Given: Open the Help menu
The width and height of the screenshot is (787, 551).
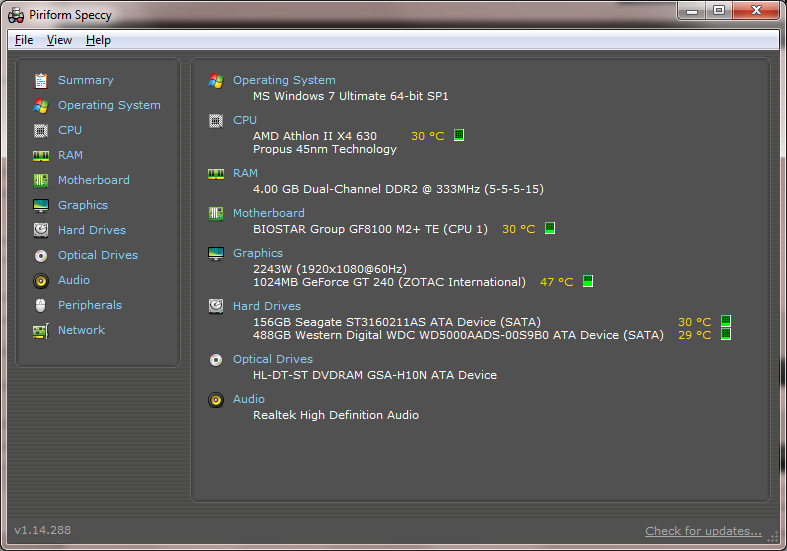Looking at the screenshot, I should point(98,40).
